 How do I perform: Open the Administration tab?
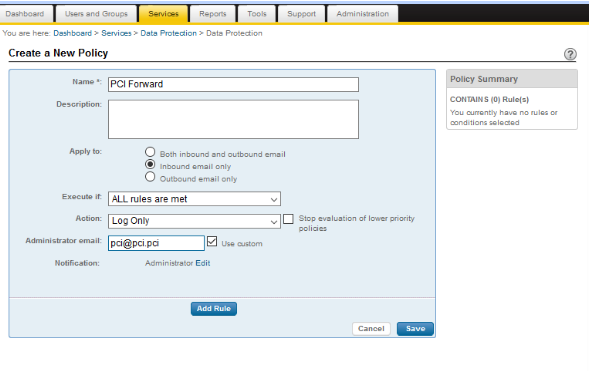point(362,14)
